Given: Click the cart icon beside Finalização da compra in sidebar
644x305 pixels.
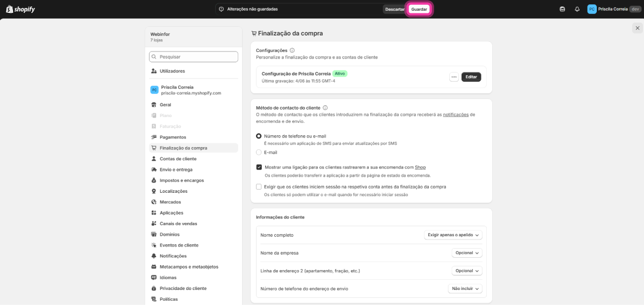Looking at the screenshot, I should (154, 148).
